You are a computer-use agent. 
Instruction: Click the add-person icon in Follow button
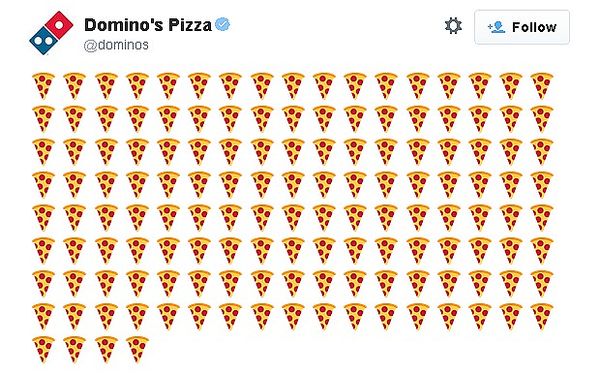click(x=496, y=27)
